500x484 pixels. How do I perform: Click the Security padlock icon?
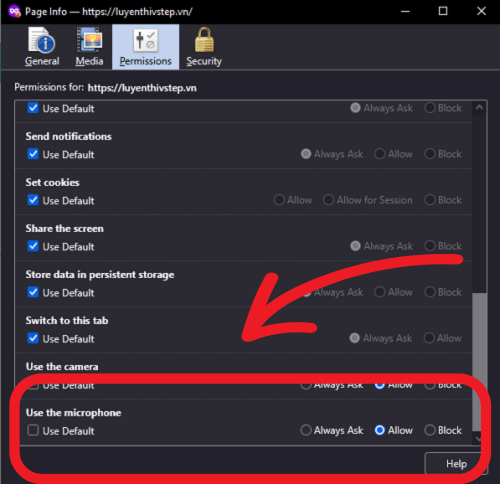coord(204,40)
